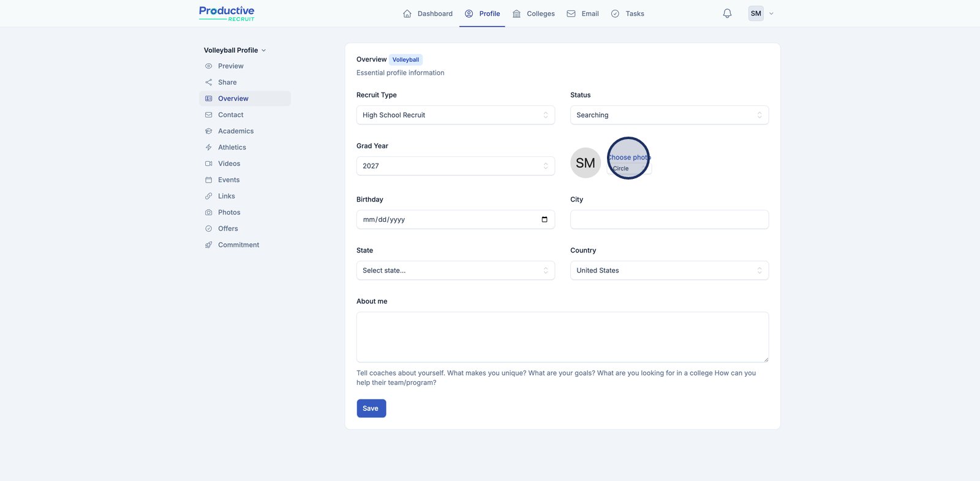The height and width of the screenshot is (481, 980).
Task: Click into the City input field
Action: [x=669, y=219]
